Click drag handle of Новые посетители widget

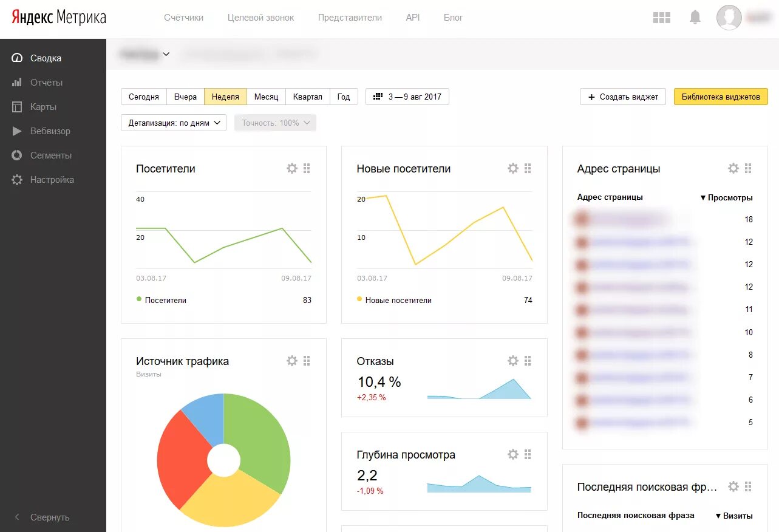528,168
